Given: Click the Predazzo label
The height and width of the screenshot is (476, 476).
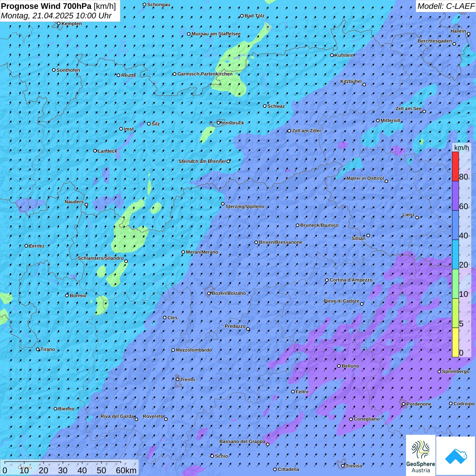Looking at the screenshot, I should pos(235,326).
